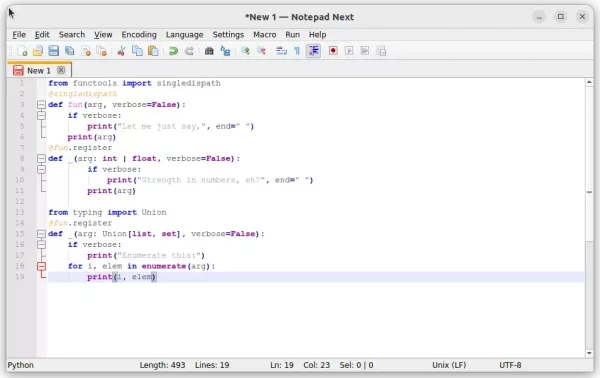Click the Paste clipboard icon
600x378 pixels.
click(x=153, y=51)
